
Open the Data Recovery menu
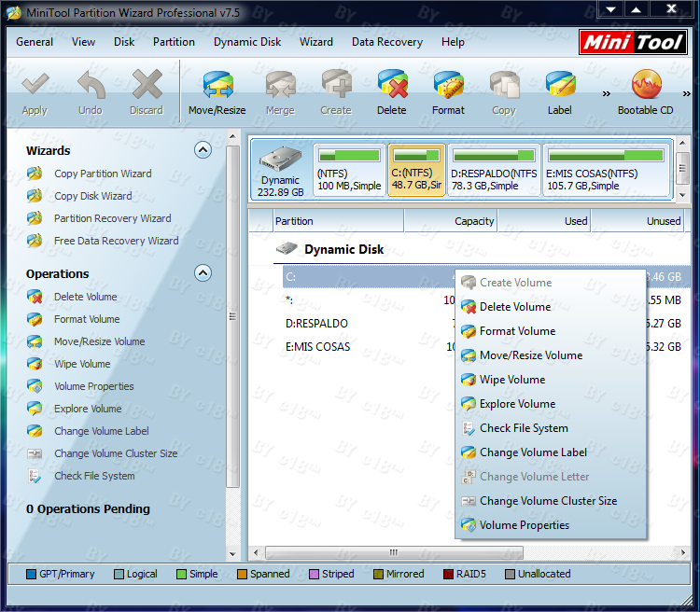pyautogui.click(x=387, y=42)
